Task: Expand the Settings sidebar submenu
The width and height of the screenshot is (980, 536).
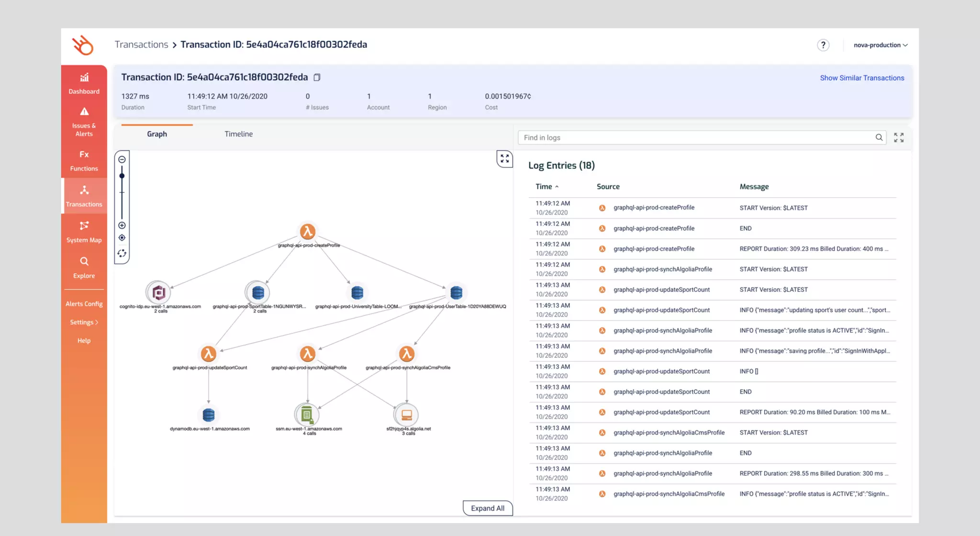Action: pyautogui.click(x=84, y=322)
